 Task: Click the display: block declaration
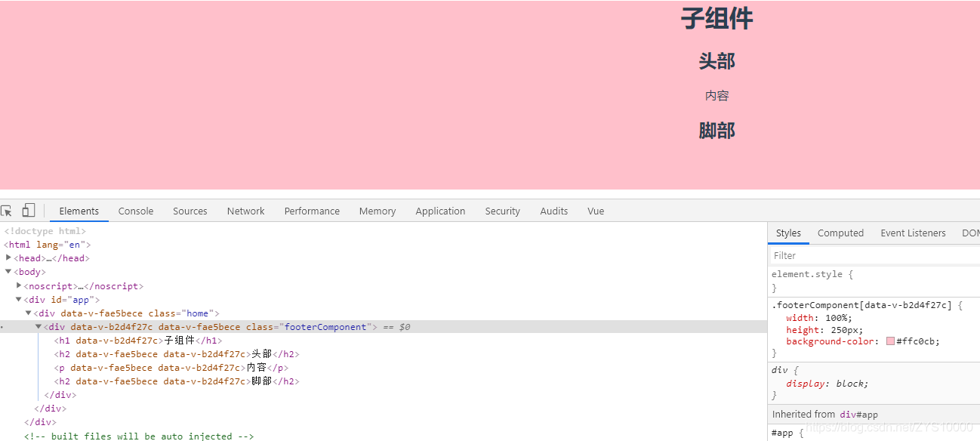tap(827, 384)
